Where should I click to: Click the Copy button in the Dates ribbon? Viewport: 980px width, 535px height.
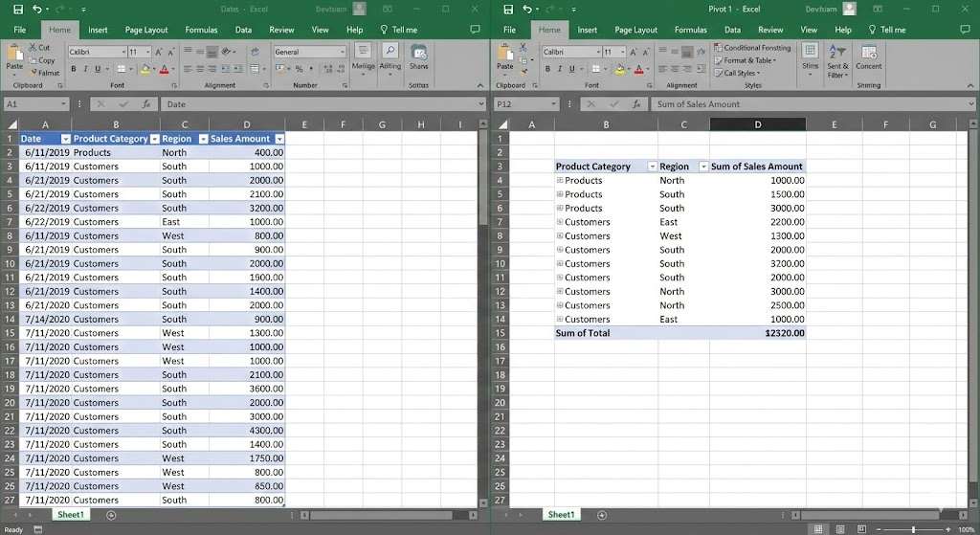point(42,60)
